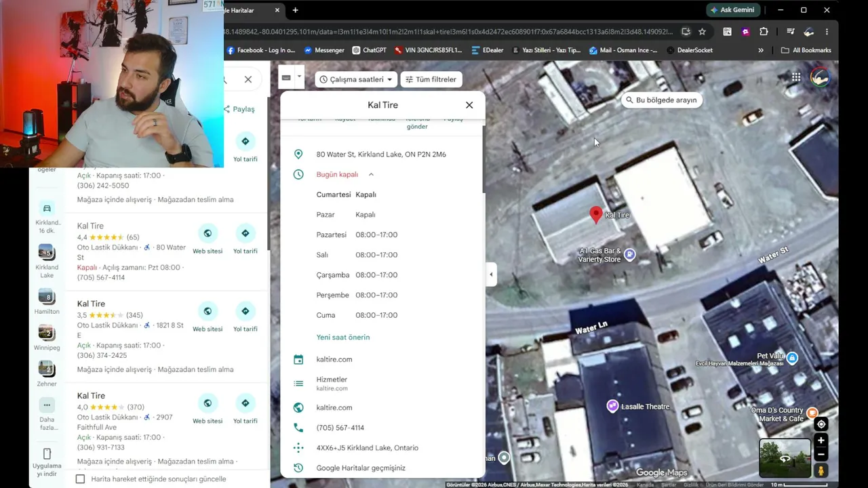868x488 pixels.
Task: Open the DealerSocket bookmark
Action: pyautogui.click(x=690, y=50)
